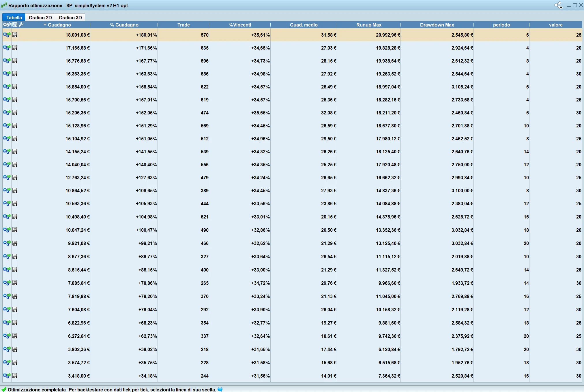Click the header save disk icon

point(15,25)
